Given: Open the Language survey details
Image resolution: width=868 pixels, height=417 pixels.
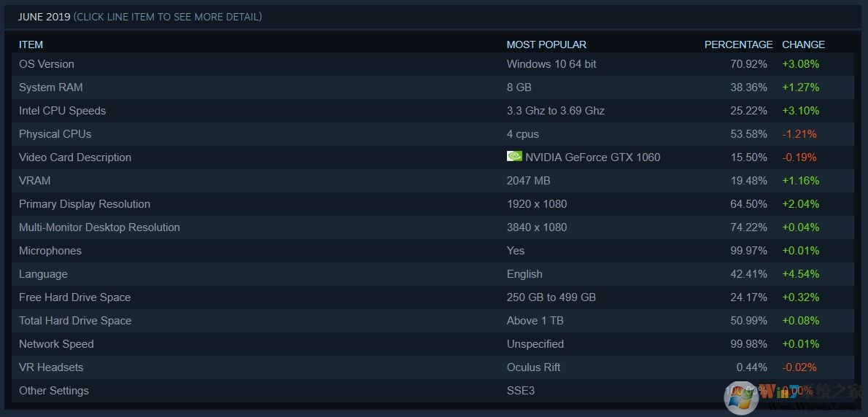Looking at the screenshot, I should click(x=43, y=274).
